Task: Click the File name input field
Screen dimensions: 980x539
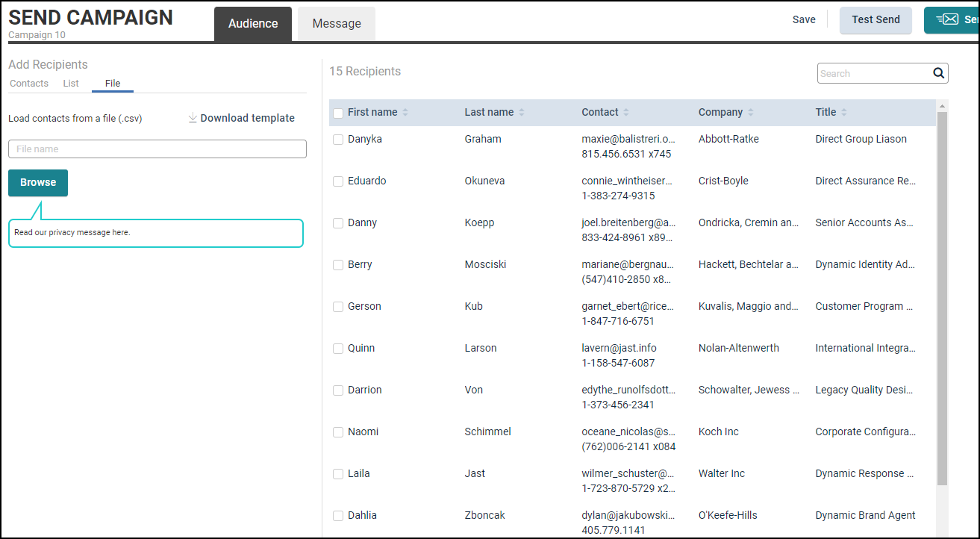Action: (157, 149)
